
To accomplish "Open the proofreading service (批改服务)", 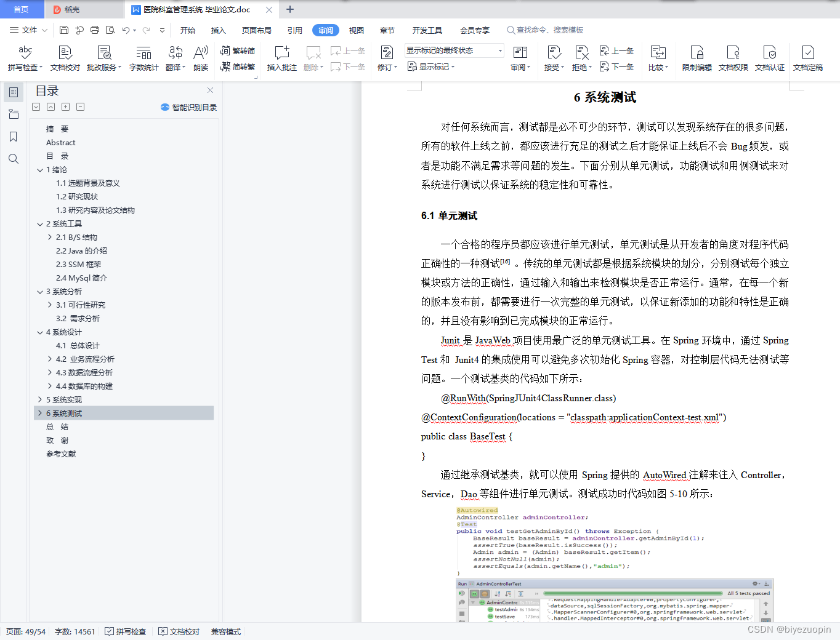I will coord(104,58).
